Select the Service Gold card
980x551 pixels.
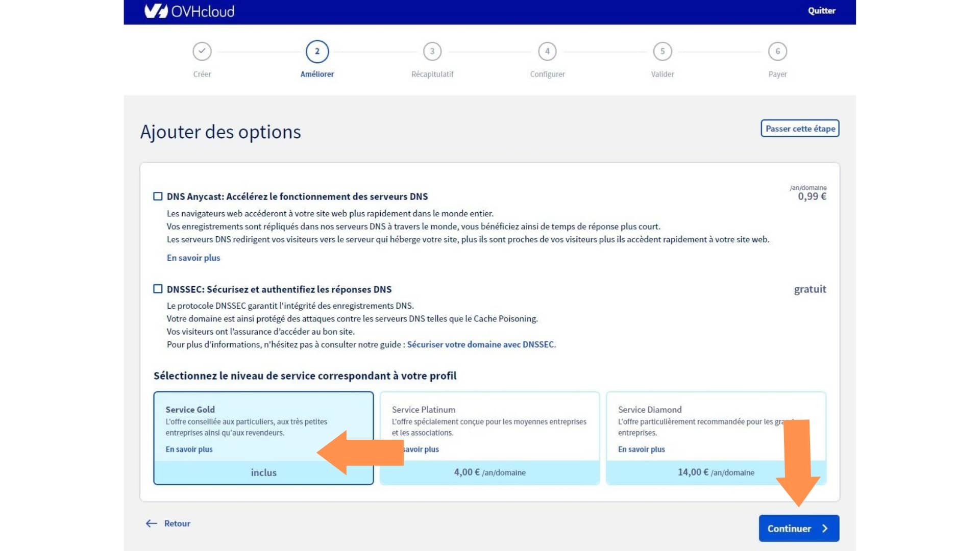pos(263,438)
